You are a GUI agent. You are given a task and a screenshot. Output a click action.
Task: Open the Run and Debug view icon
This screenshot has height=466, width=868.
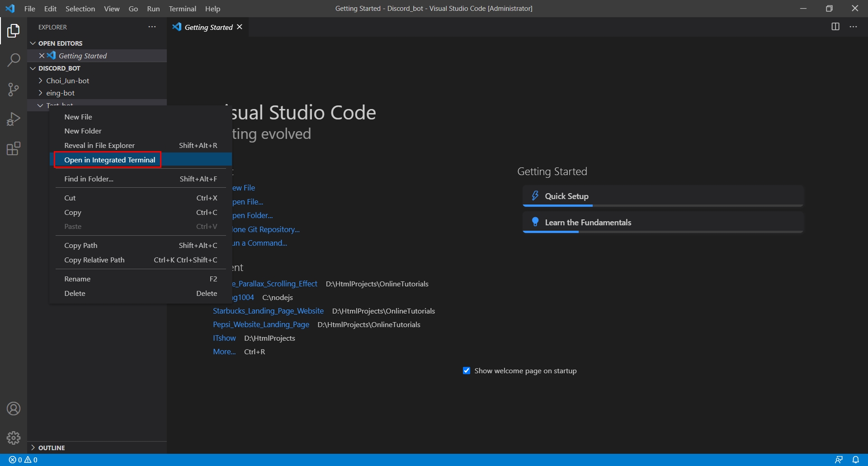(x=14, y=119)
